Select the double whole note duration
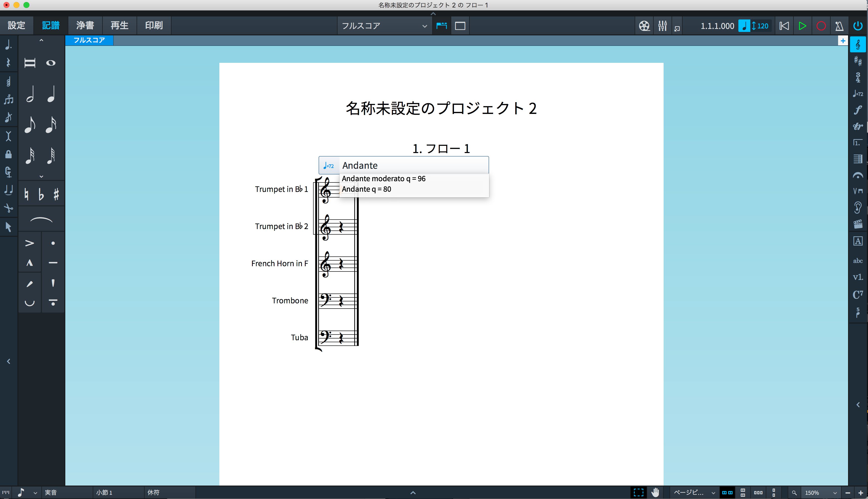The width and height of the screenshot is (868, 499). point(30,63)
